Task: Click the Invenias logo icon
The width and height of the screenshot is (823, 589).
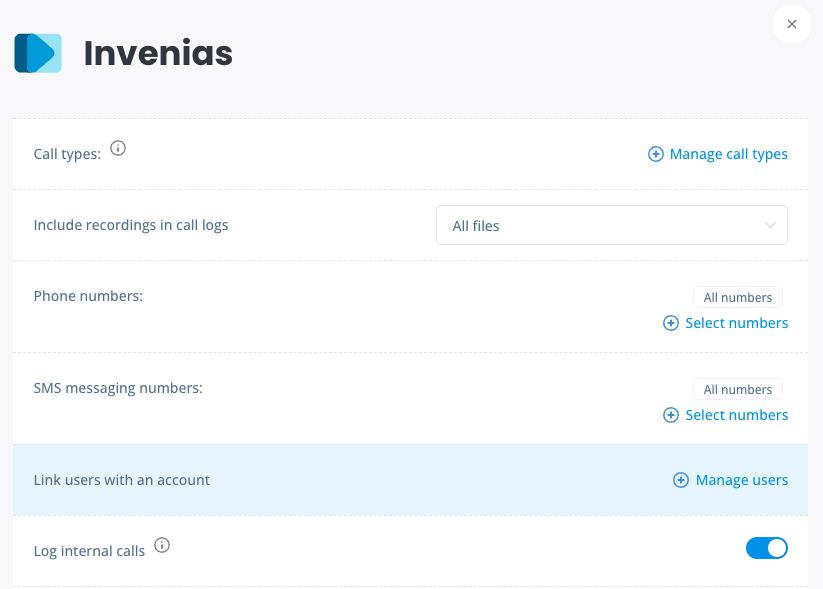Action: [x=38, y=53]
